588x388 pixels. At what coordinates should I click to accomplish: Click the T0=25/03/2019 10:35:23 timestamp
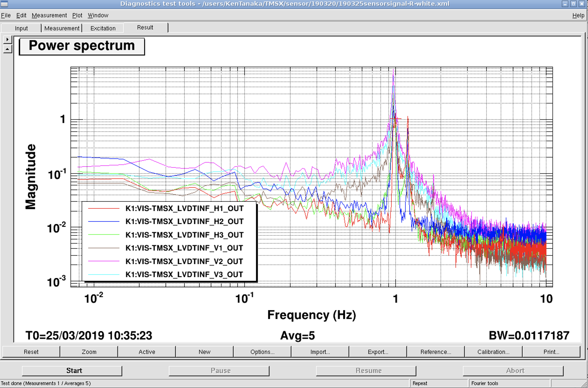coord(89,336)
